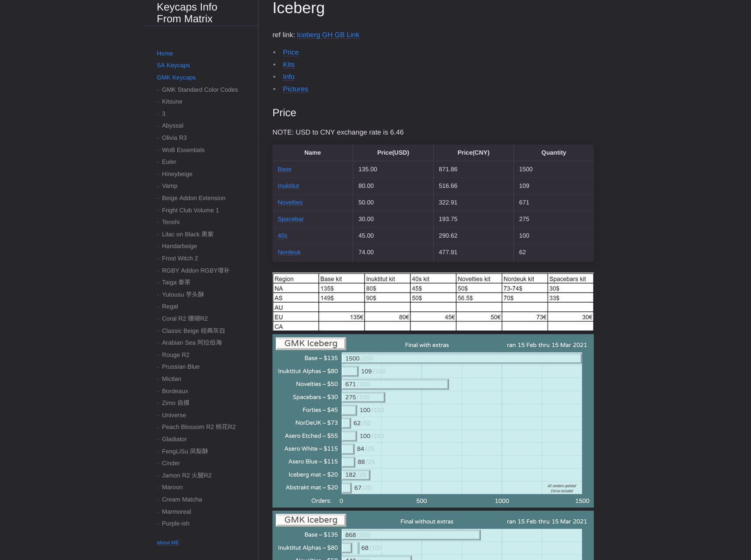Image resolution: width=751 pixels, height=560 pixels.
Task: Open the Novelties kit link
Action: pos(290,203)
